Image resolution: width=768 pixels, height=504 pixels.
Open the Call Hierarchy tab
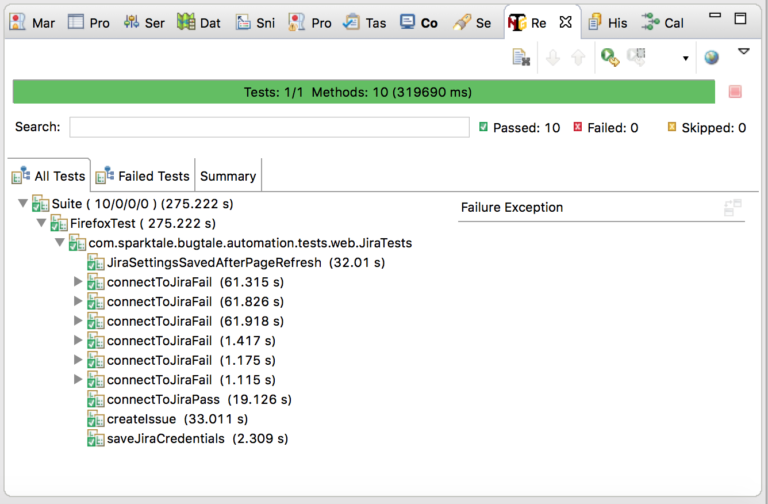(x=663, y=23)
